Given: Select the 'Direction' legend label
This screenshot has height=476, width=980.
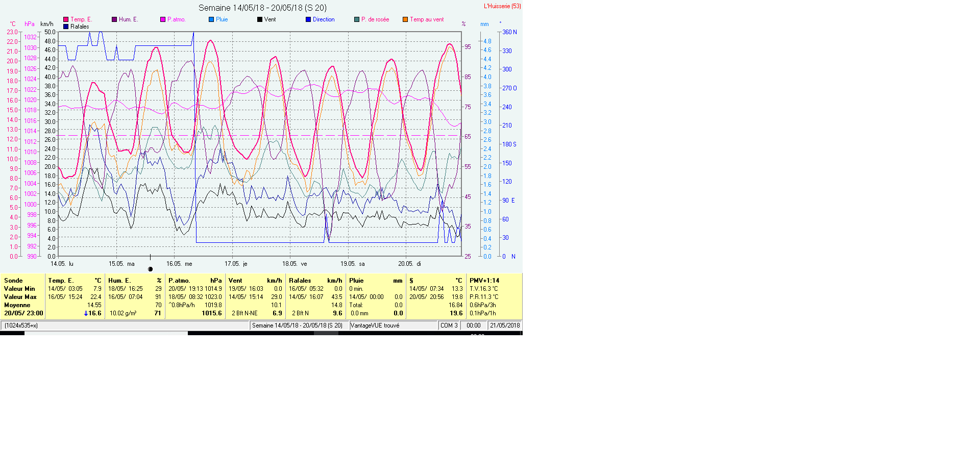Looking at the screenshot, I should 324,19.
